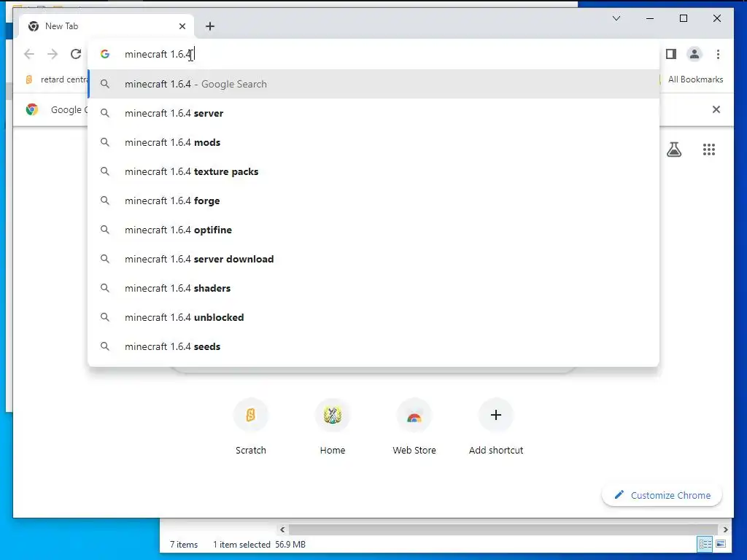Viewport: 747px width, 560px height.
Task: Pick the 'minecraft 1.6.4 forge' suggestion
Action: click(374, 201)
